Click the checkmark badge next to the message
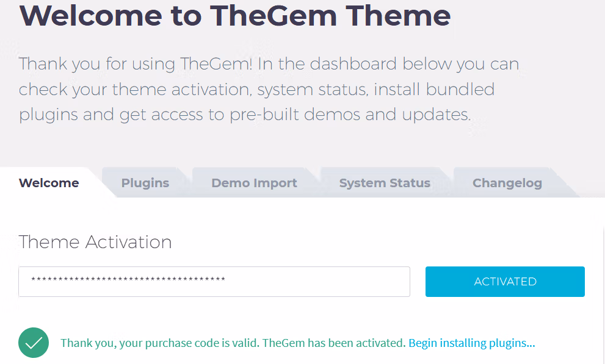Image resolution: width=605 pixels, height=364 pixels. [34, 343]
